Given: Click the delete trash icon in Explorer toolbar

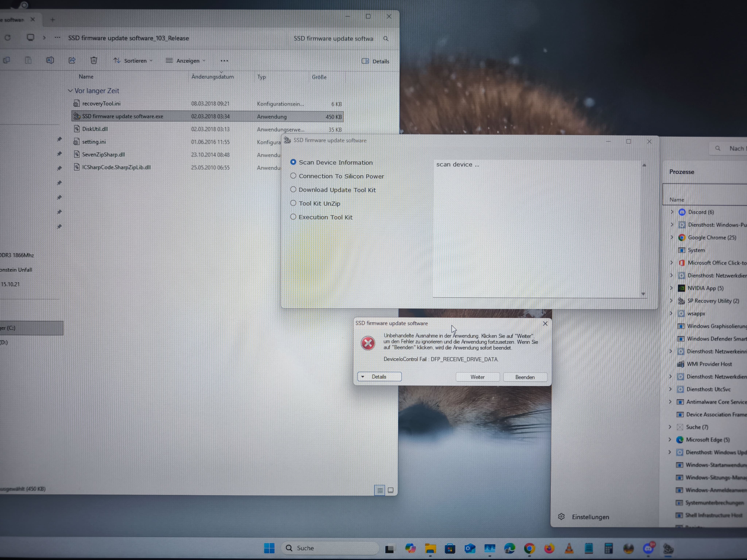Looking at the screenshot, I should 94,60.
